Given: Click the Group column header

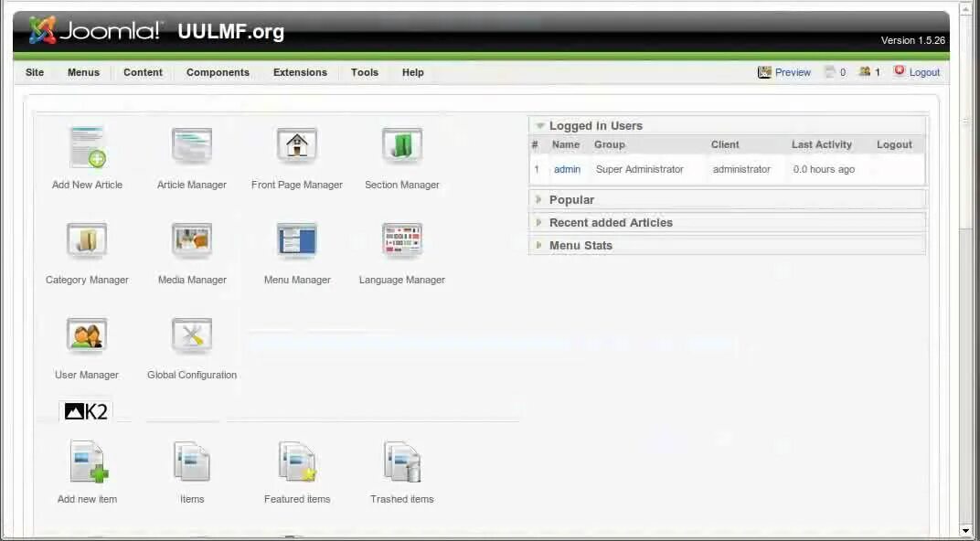Looking at the screenshot, I should [610, 144].
